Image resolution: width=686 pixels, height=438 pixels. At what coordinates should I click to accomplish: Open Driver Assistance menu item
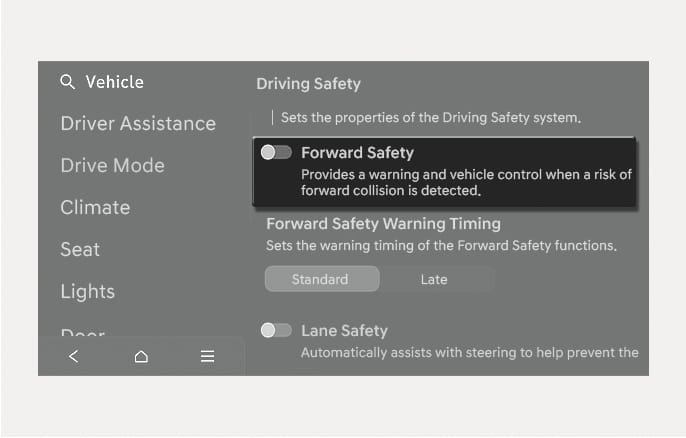[x=138, y=123]
